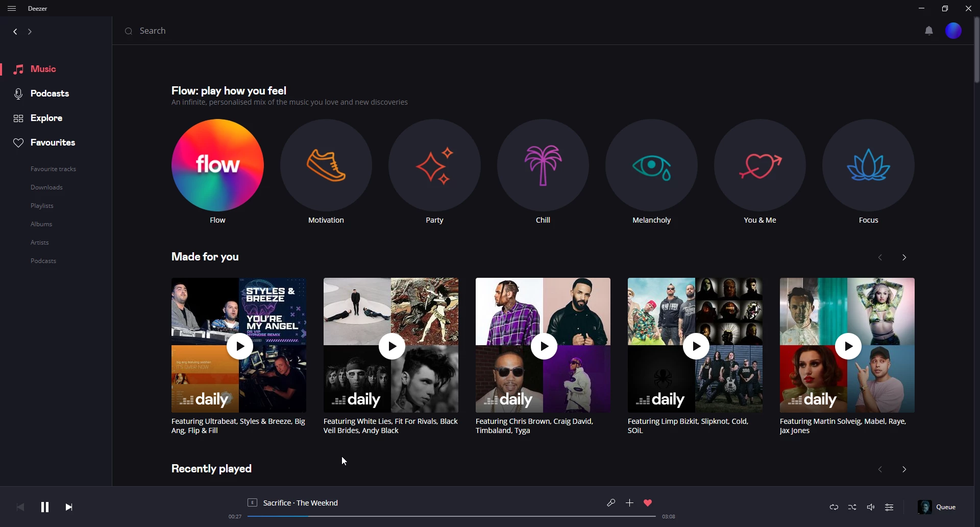Enable repeat for the current track

pos(834,507)
